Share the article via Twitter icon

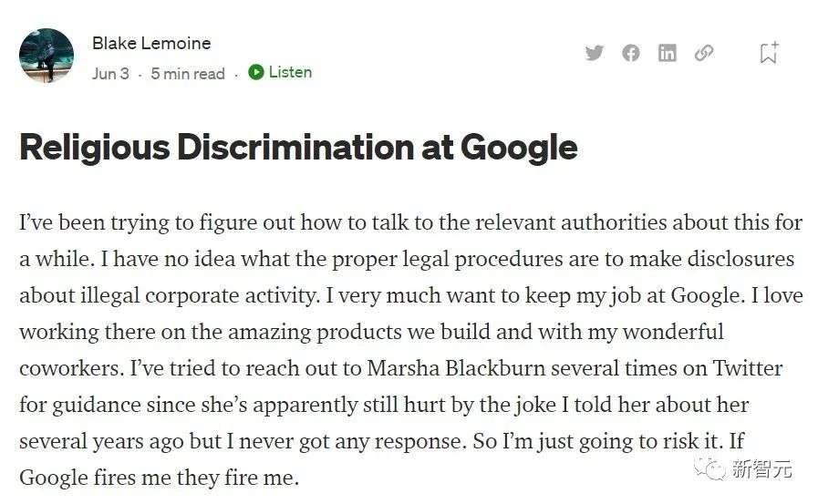(x=594, y=53)
